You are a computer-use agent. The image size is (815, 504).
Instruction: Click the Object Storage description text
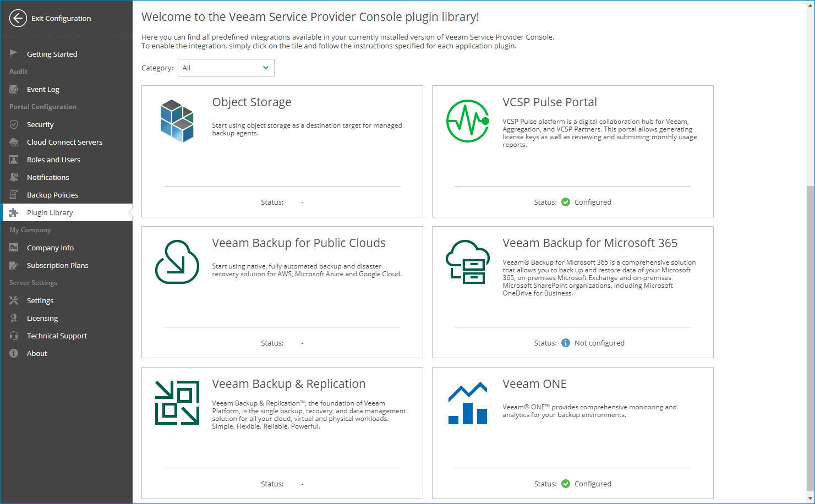click(x=307, y=129)
